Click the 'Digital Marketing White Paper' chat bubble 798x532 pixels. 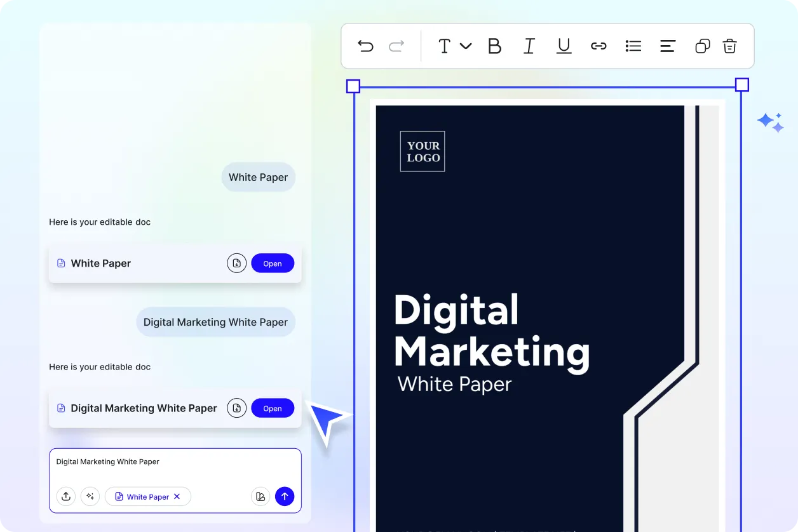tap(215, 322)
